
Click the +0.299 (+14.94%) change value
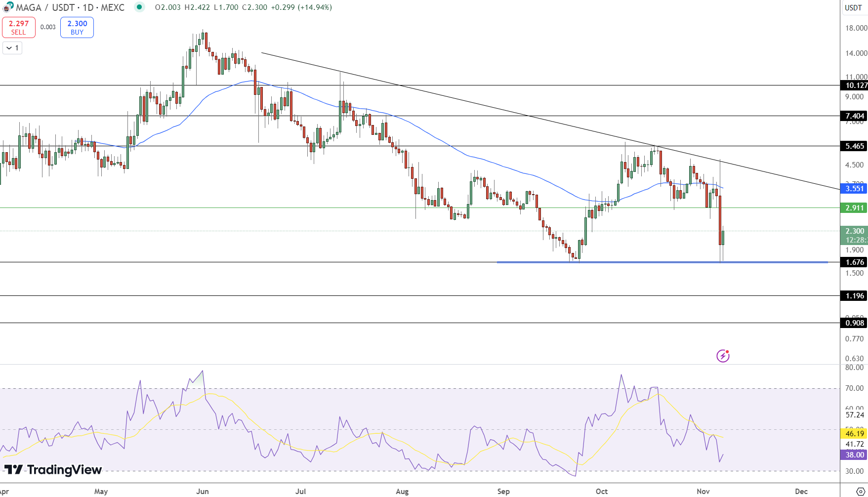coord(301,7)
